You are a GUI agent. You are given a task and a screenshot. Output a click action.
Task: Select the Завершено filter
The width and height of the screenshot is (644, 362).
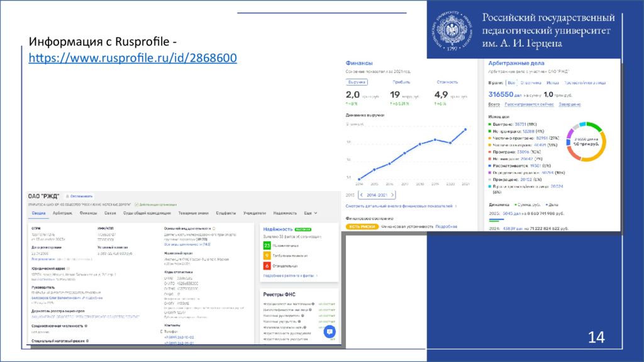coord(570,104)
